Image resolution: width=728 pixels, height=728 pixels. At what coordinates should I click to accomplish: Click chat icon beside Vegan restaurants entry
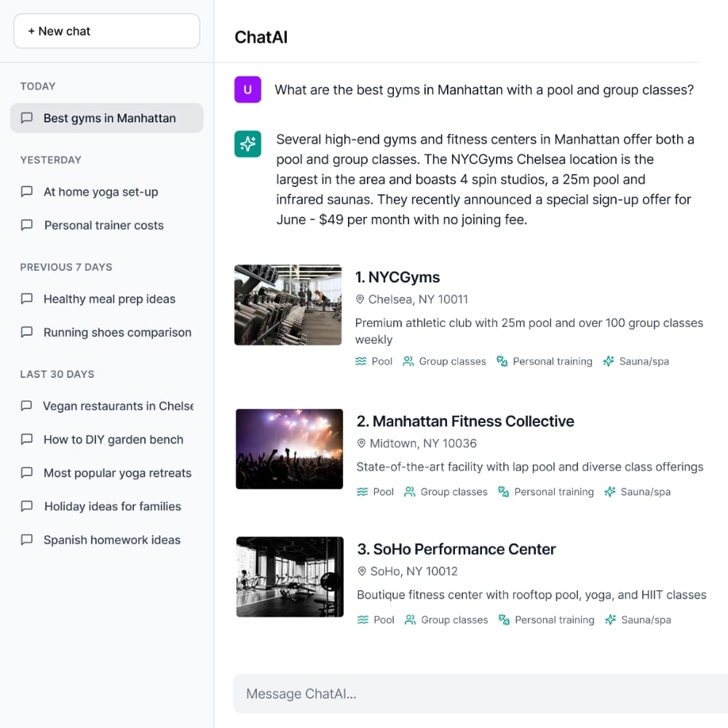tap(27, 405)
